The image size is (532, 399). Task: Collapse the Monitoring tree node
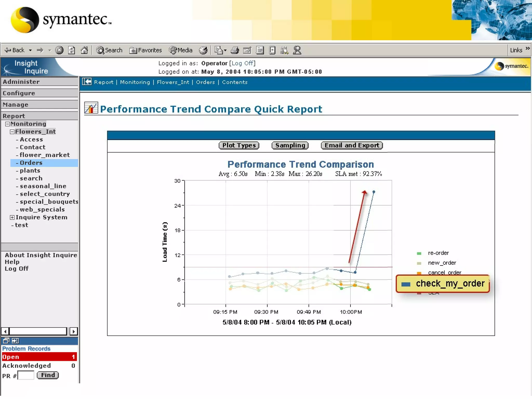pyautogui.click(x=8, y=124)
